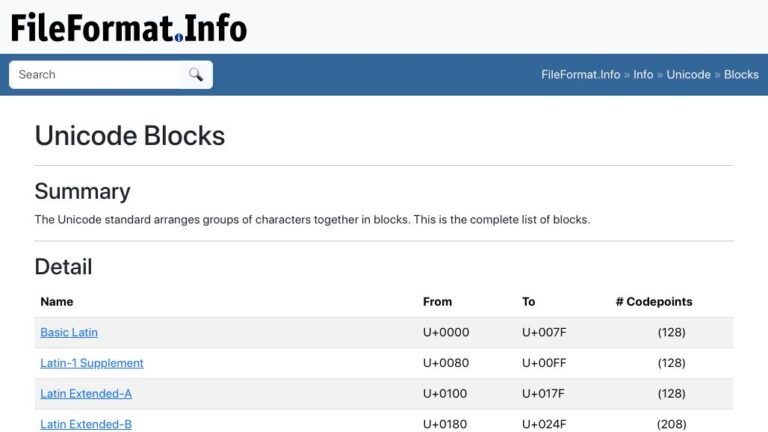Click the Summary section heading
The height and width of the screenshot is (432, 768).
click(82, 192)
